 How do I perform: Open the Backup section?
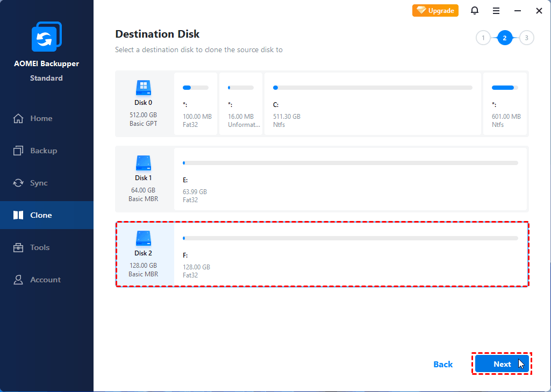47,151
